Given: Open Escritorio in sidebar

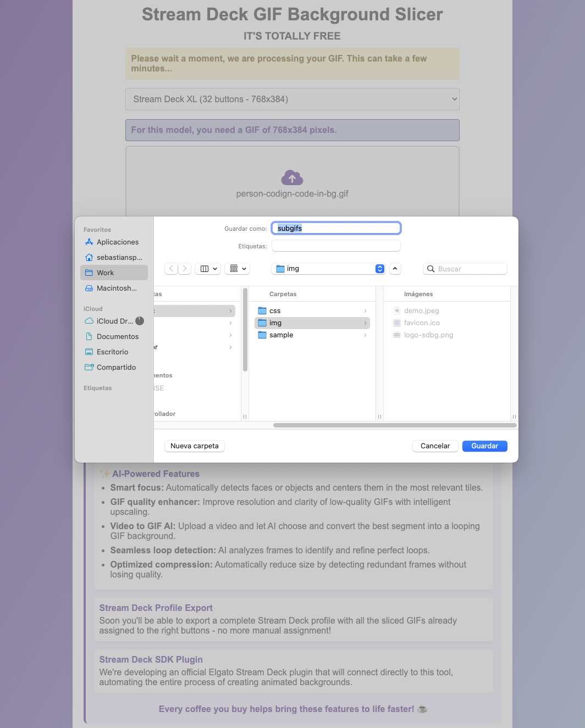Looking at the screenshot, I should point(114,352).
